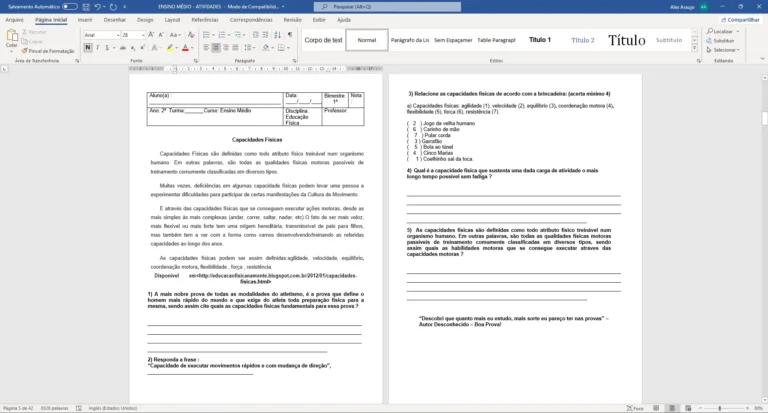Apply subscript formatting

133,48
